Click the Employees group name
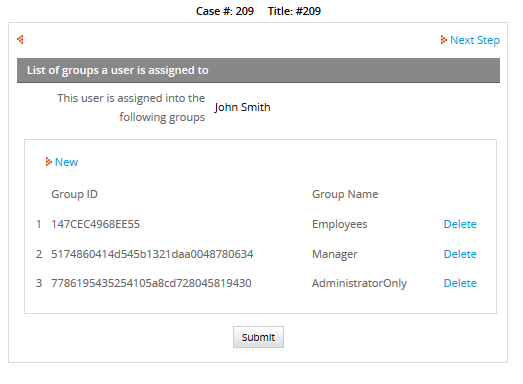The image size is (523, 384). [x=340, y=224]
